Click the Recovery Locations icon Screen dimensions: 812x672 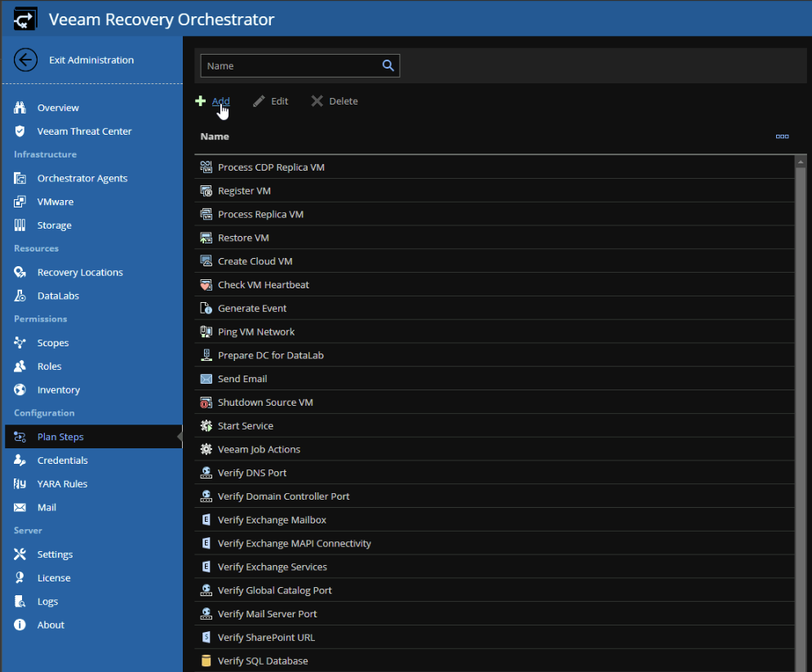click(x=20, y=272)
